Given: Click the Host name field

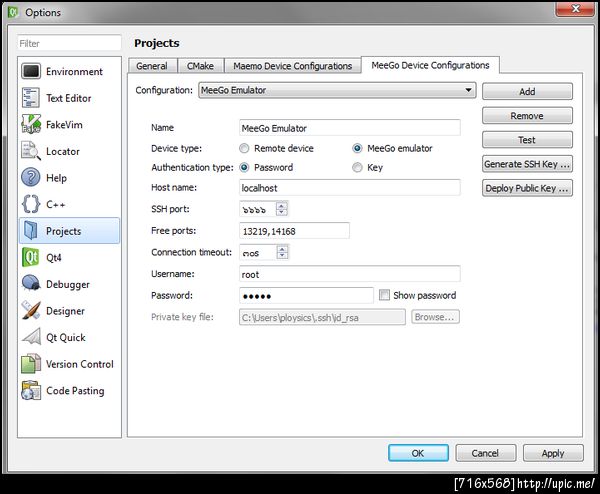Looking at the screenshot, I should coord(350,187).
